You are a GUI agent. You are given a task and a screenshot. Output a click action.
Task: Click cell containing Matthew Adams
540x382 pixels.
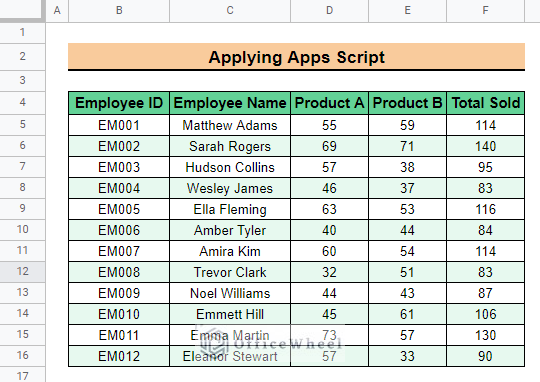point(230,125)
